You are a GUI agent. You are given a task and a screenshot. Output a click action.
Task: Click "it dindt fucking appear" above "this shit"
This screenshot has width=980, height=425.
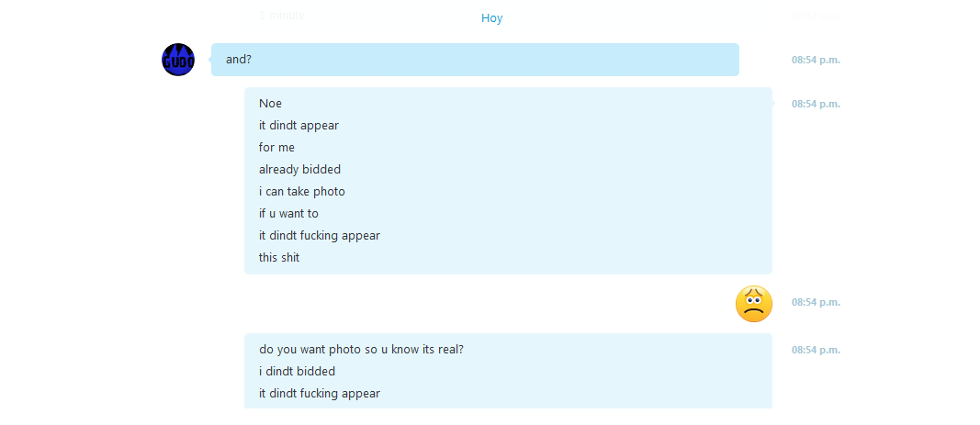pyautogui.click(x=320, y=236)
